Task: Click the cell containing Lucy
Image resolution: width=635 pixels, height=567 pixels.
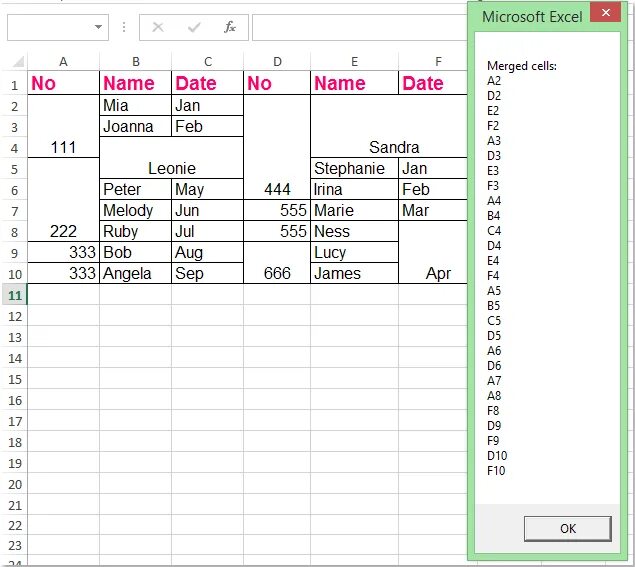Action: point(354,252)
